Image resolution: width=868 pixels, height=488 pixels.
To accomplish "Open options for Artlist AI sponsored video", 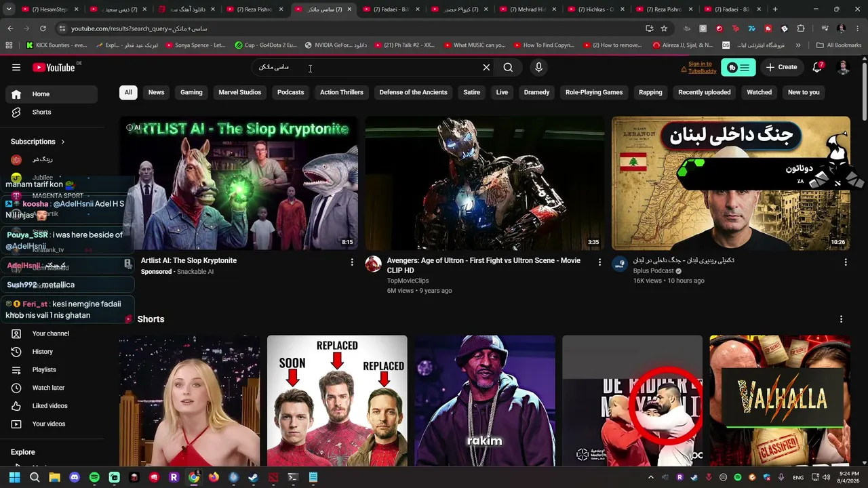I will [x=351, y=262].
